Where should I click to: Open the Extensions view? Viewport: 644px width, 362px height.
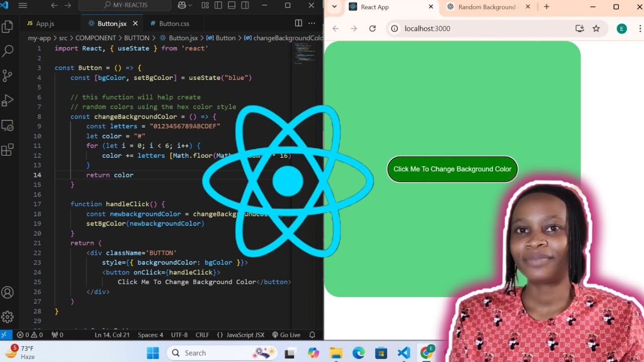(8, 150)
